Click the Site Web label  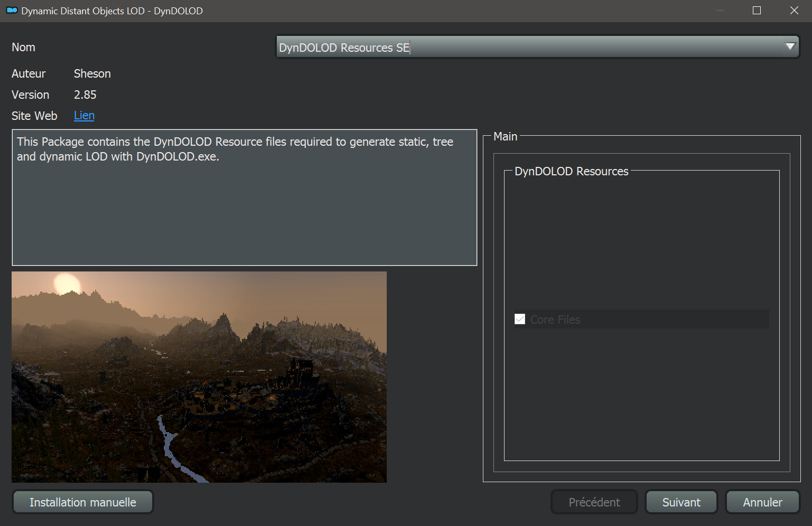[x=34, y=116]
